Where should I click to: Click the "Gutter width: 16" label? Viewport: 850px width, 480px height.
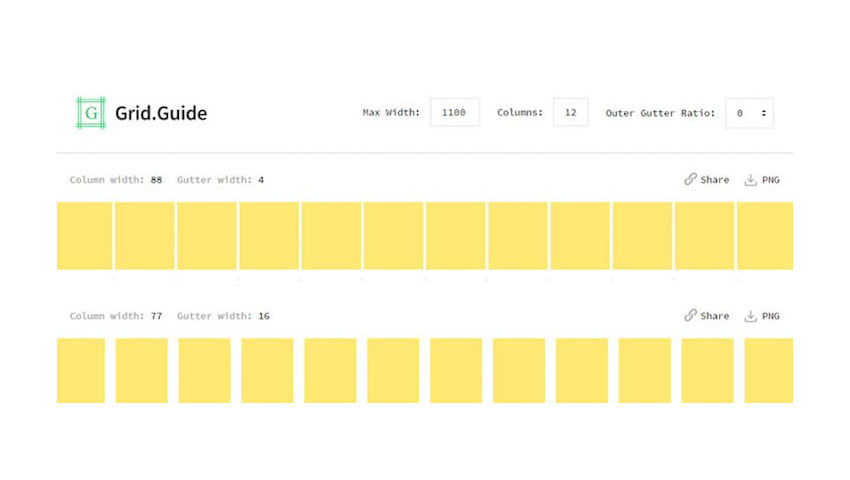(223, 316)
